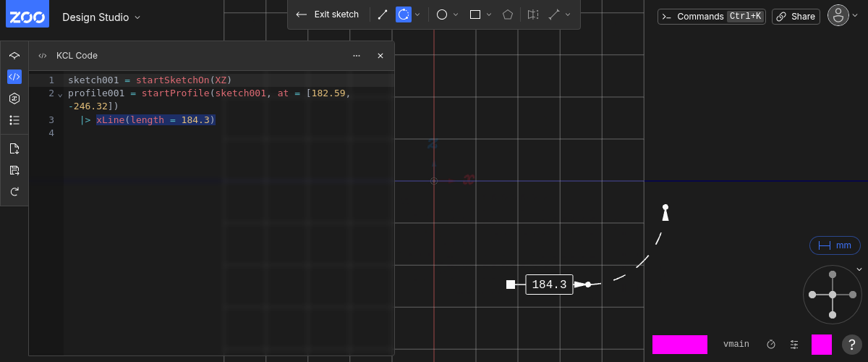Open the user account menu

click(838, 16)
